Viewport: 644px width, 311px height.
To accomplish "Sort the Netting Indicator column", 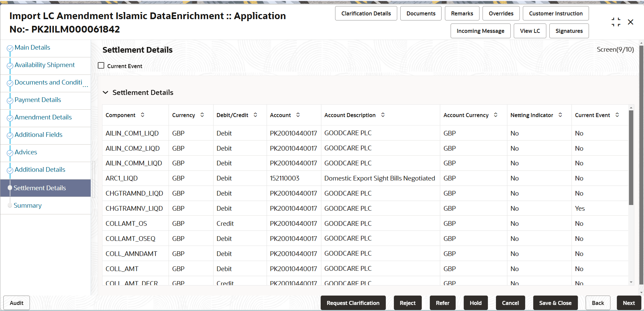I will [x=560, y=115].
